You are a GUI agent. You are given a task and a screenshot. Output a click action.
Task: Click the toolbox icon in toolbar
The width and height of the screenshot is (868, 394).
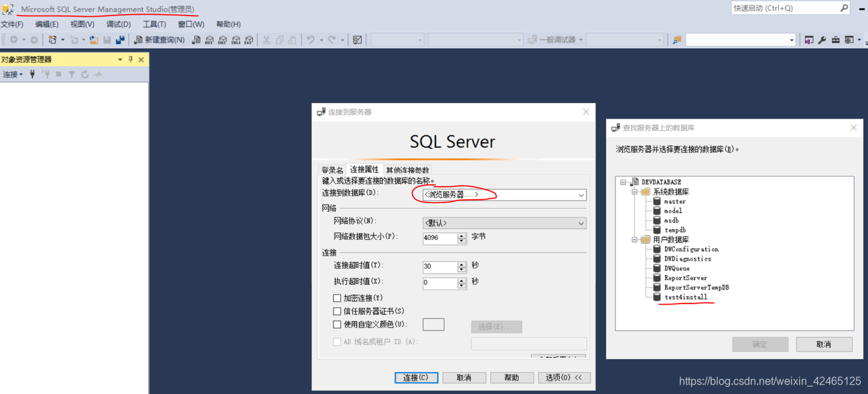pos(835,40)
